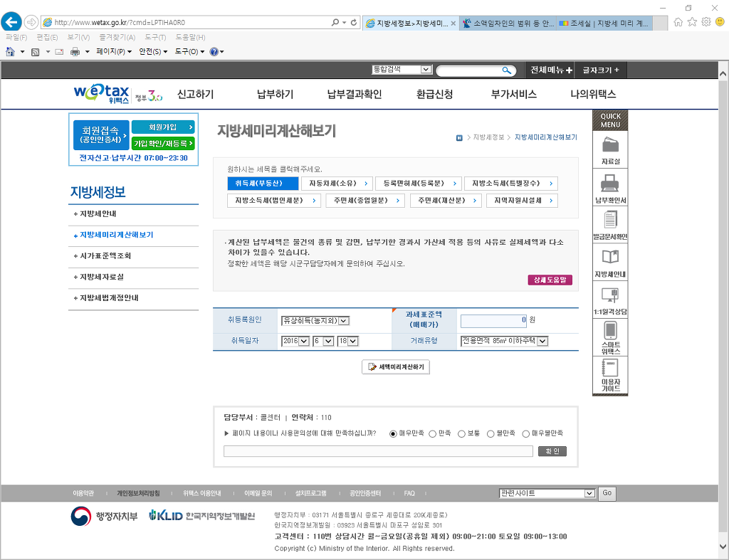The height and width of the screenshot is (560, 729).
Task: Open 납부확인서 printer icon in quick menu
Action: 610,184
